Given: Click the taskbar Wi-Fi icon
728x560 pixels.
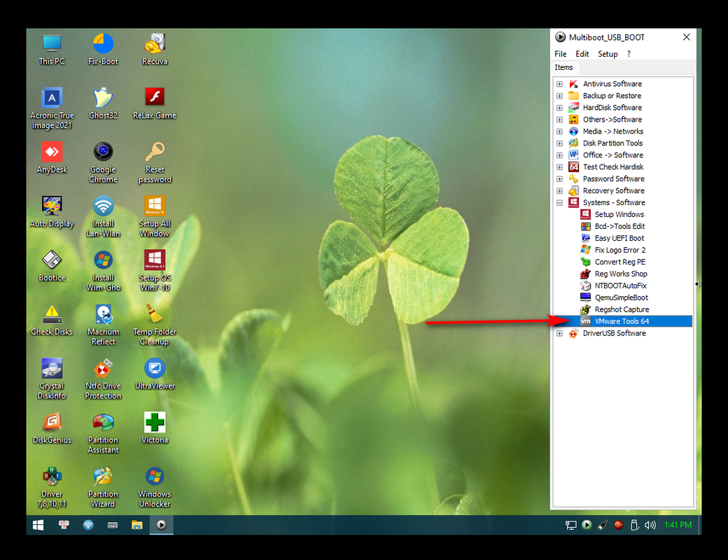Looking at the screenshot, I should 87,525.
